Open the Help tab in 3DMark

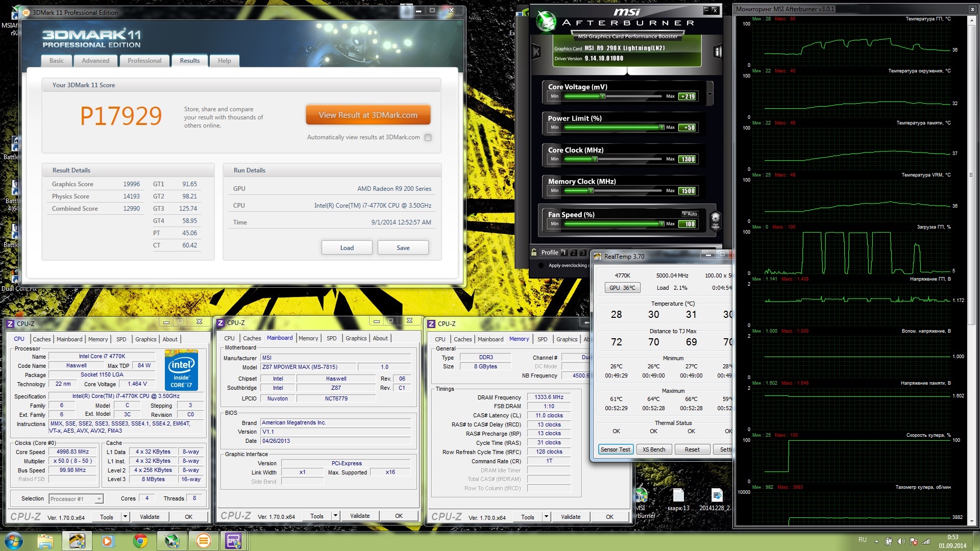[225, 61]
